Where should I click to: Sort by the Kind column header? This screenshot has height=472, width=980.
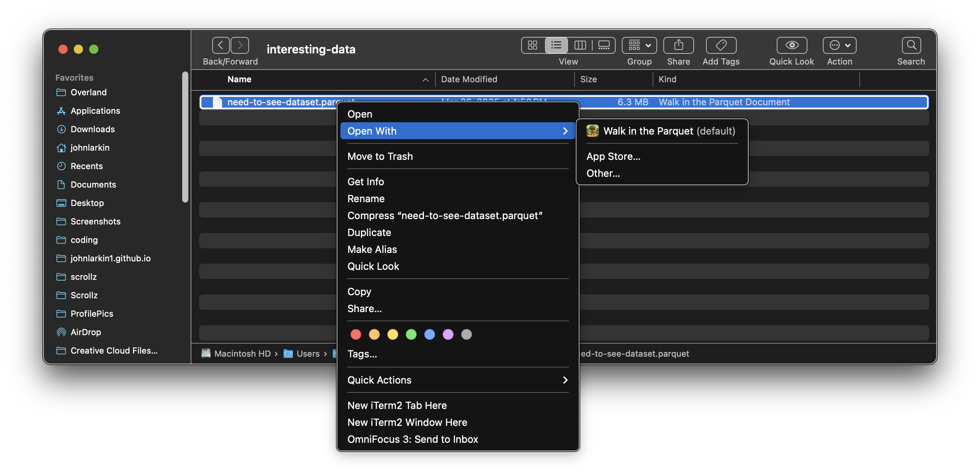pyautogui.click(x=756, y=80)
